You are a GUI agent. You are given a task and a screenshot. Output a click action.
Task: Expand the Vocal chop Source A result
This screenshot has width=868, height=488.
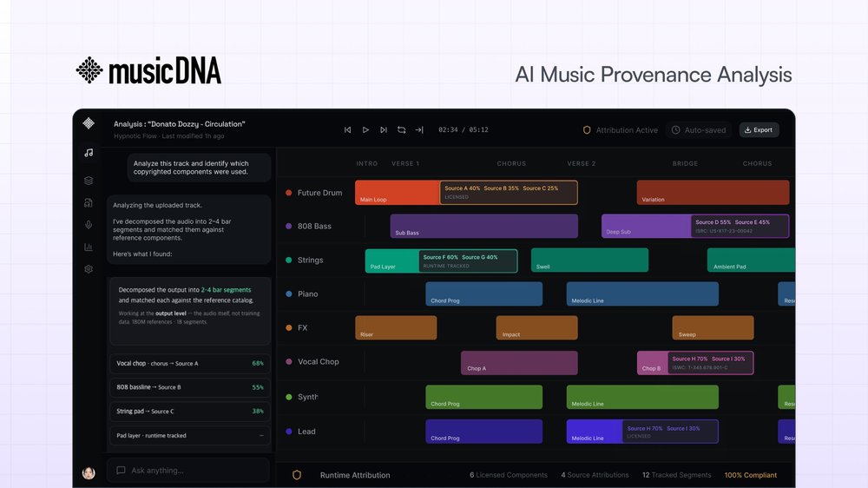tap(190, 363)
